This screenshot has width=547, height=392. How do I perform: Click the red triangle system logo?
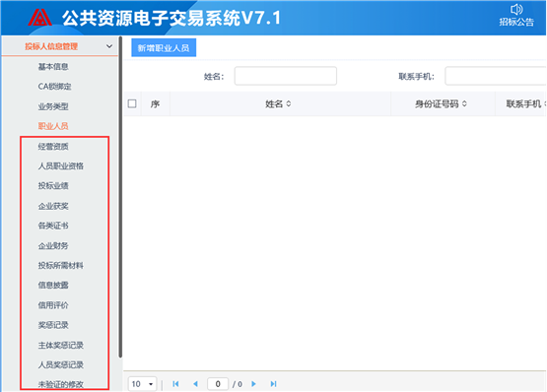coord(39,17)
